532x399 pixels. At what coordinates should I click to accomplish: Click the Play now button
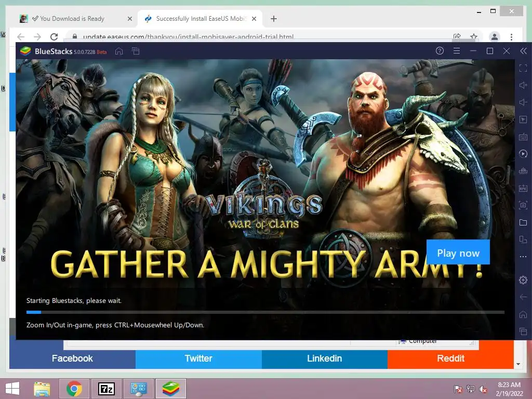pyautogui.click(x=458, y=252)
